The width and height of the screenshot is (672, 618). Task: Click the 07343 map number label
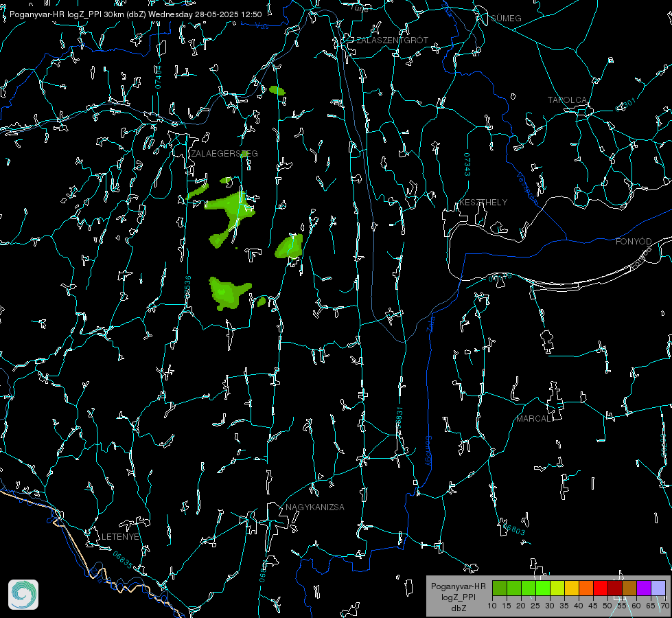pos(467,164)
